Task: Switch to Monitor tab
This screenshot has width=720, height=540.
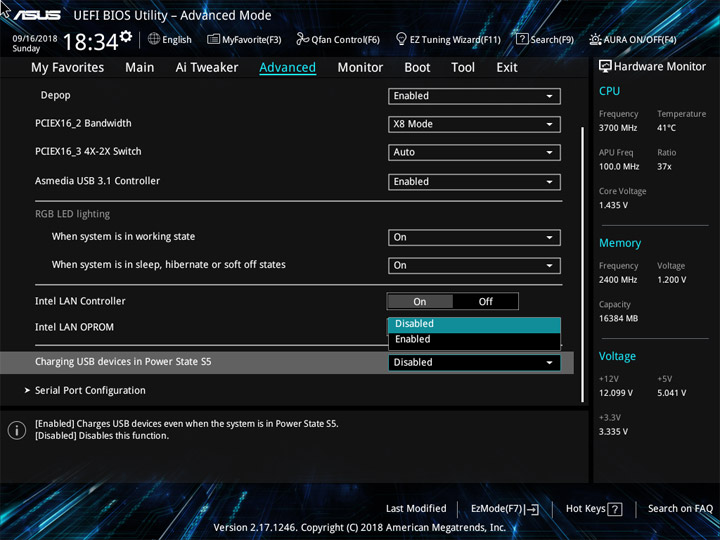Action: [360, 68]
